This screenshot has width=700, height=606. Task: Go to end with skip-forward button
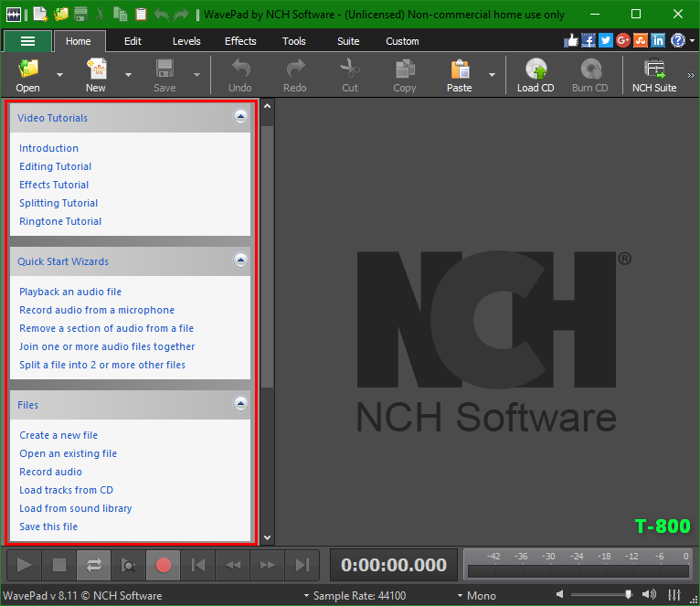tap(302, 566)
